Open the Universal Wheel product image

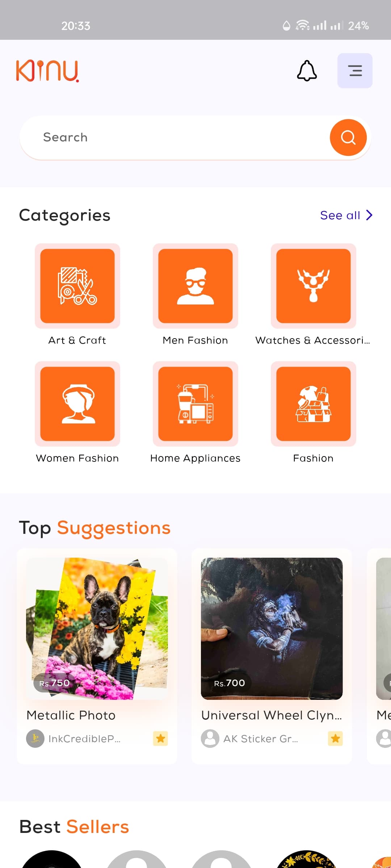coord(272,629)
